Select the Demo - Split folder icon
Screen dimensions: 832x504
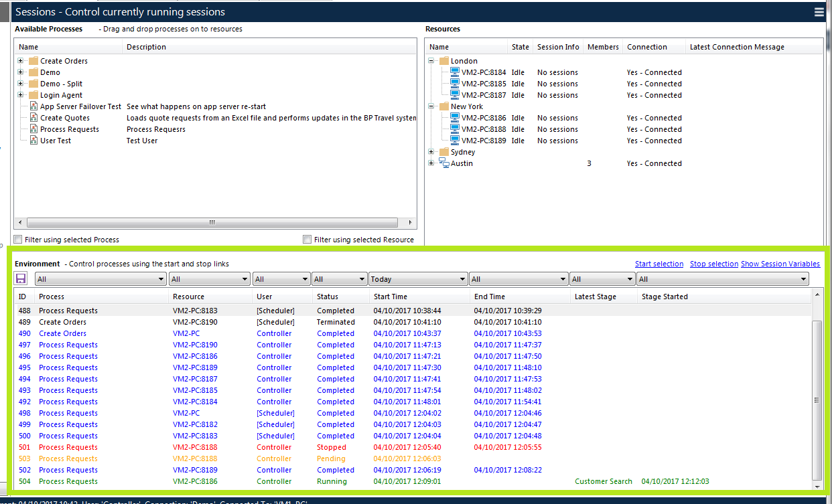tap(33, 84)
